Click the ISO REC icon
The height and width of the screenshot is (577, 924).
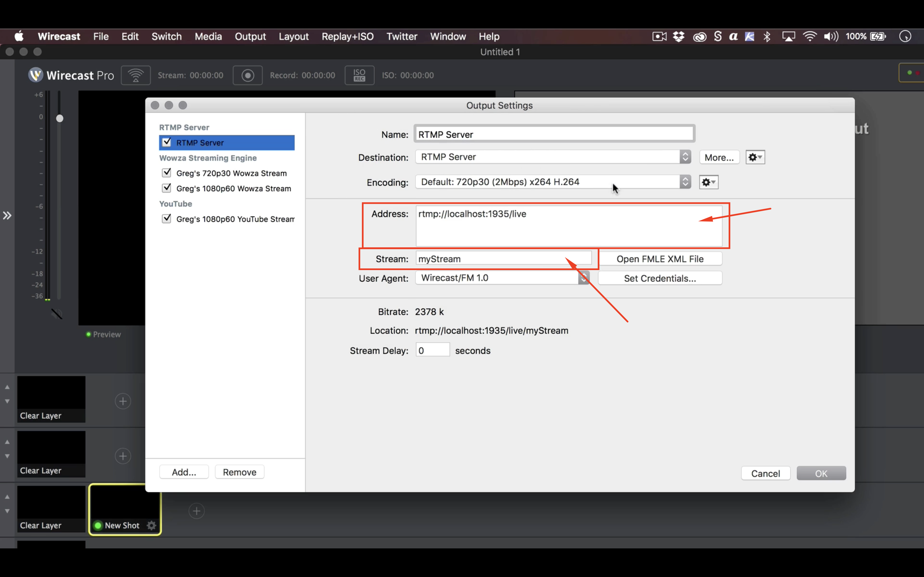click(359, 75)
